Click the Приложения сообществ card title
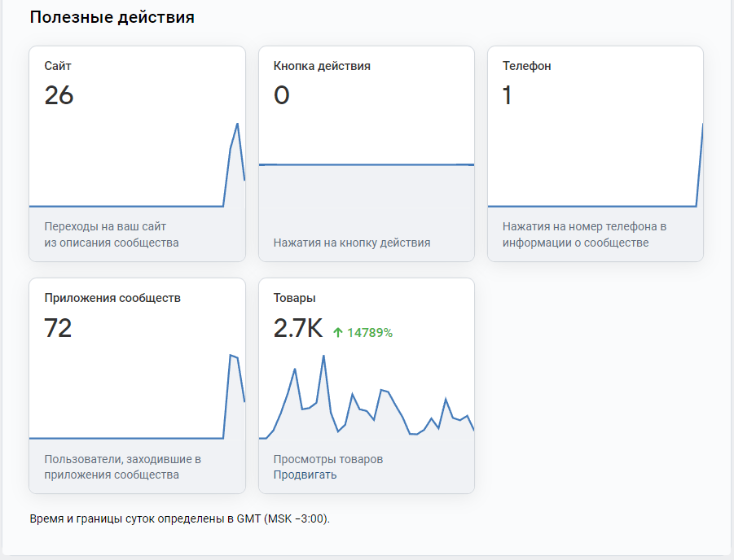734x560 pixels. pos(112,298)
